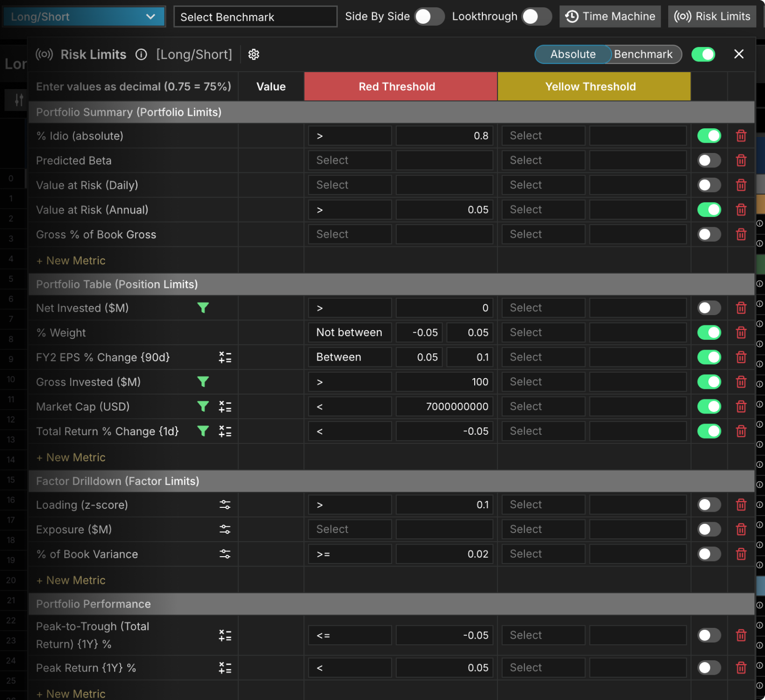Open Predicted Beta red threshold operator Select
Viewport: 765px width, 700px height.
350,160
